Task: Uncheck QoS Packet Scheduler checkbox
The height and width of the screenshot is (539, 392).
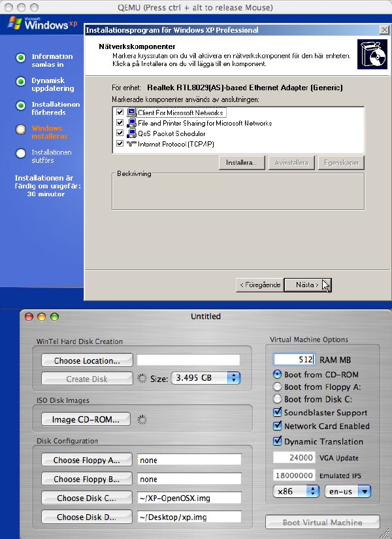Action: tap(120, 133)
